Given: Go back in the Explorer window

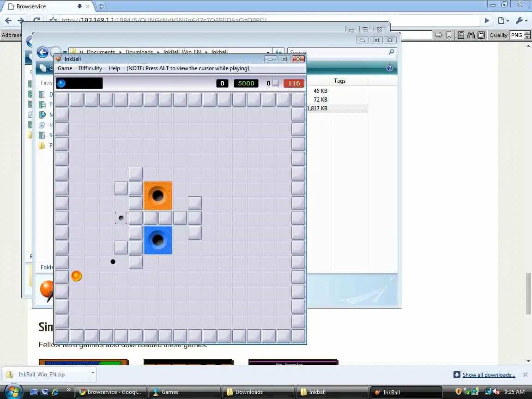Looking at the screenshot, I should click(x=42, y=52).
